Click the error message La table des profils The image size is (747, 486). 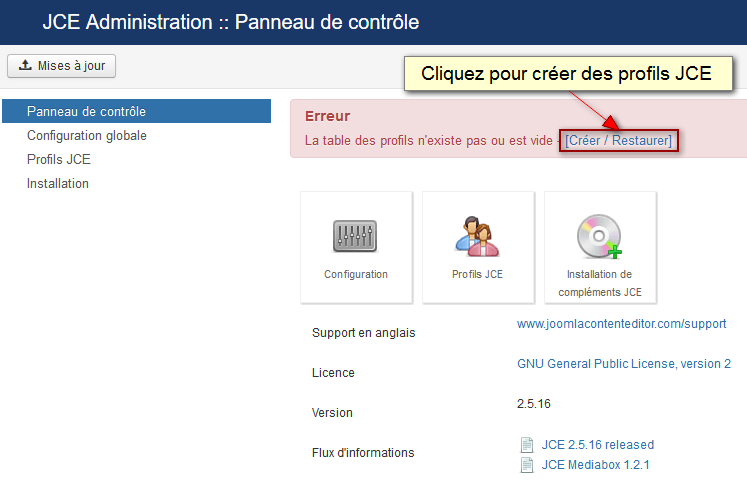(x=428, y=141)
